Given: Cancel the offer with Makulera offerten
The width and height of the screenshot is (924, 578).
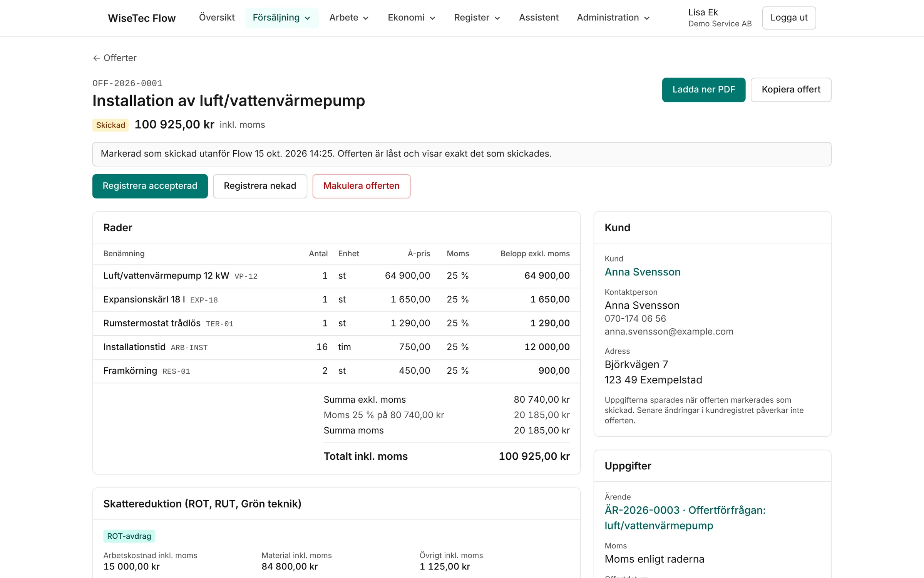Looking at the screenshot, I should tap(361, 186).
